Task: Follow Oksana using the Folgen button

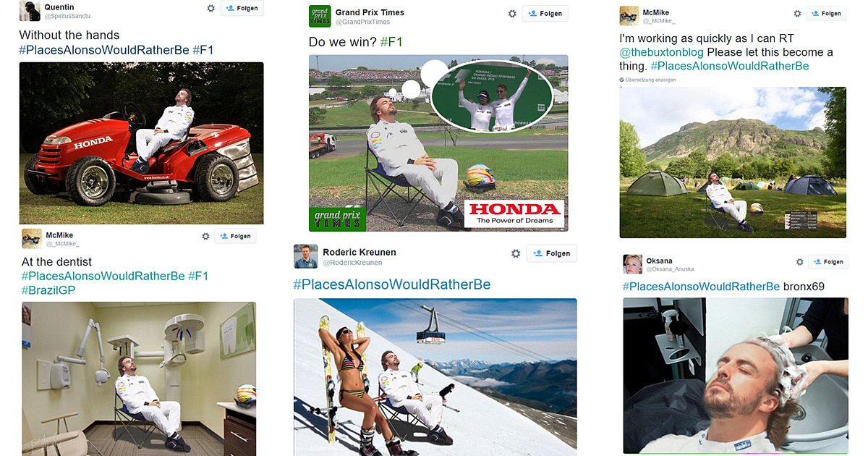Action: pyautogui.click(x=827, y=262)
